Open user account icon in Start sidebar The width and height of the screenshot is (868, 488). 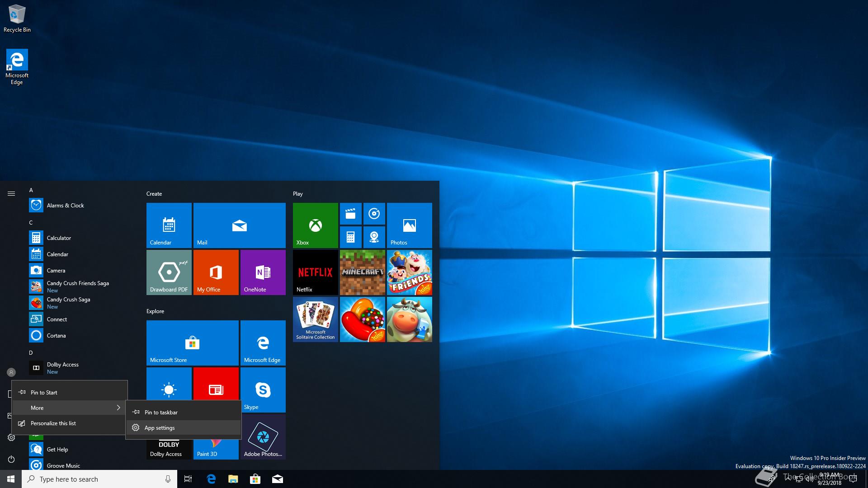[11, 372]
